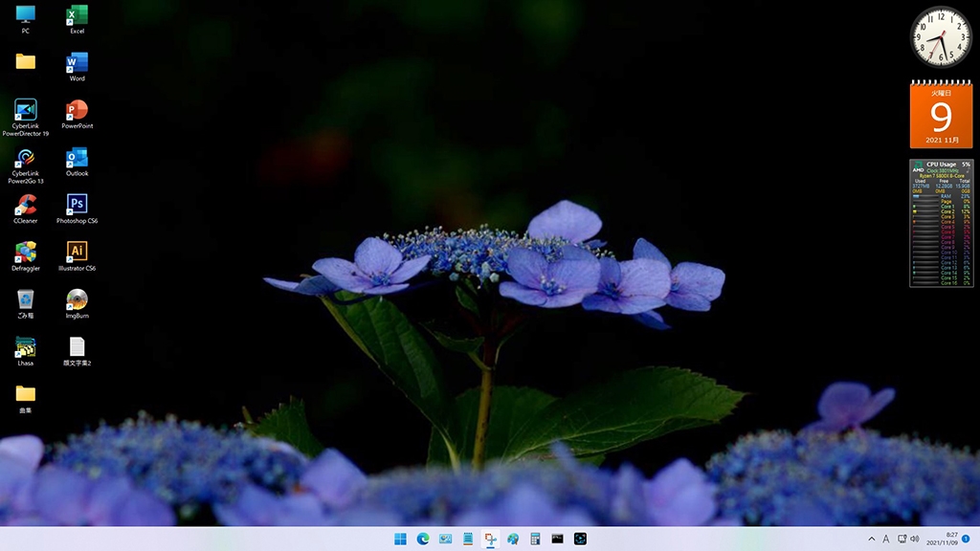Select the Photoshop CS6 shortcut
980x551 pixels.
click(77, 209)
